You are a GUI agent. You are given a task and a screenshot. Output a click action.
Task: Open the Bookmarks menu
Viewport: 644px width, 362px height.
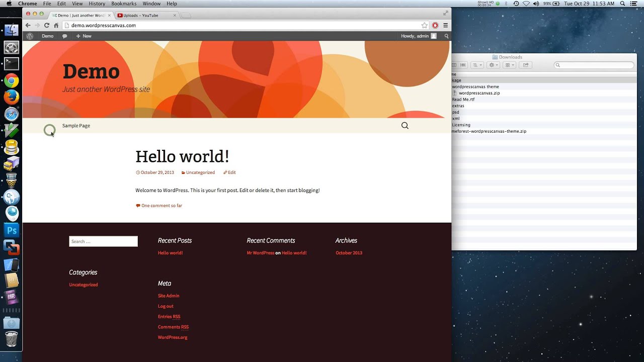(x=124, y=4)
